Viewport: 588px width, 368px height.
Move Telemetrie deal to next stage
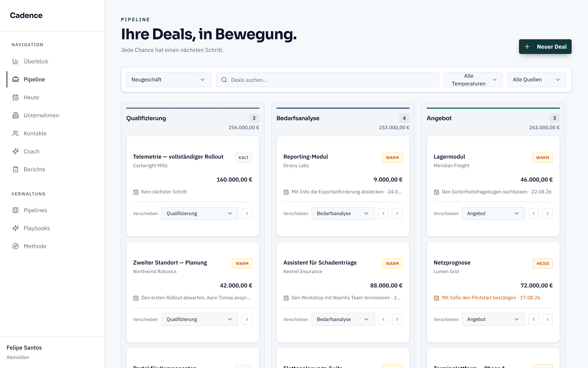247,213
